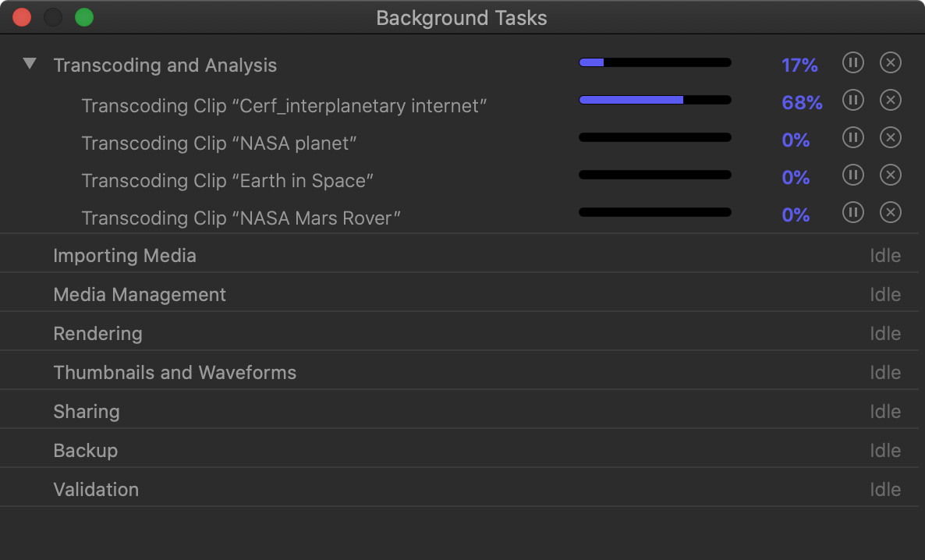Cancel transcoding of Cerf_interplanetary internet clip

coord(891,100)
